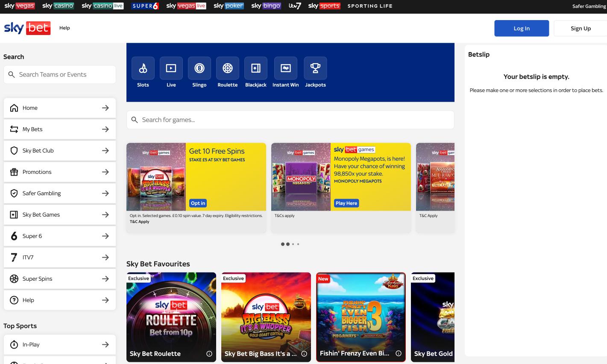Screen dimensions: 607x364
Task: Open Instant Win games icon
Action: [x=285, y=68]
